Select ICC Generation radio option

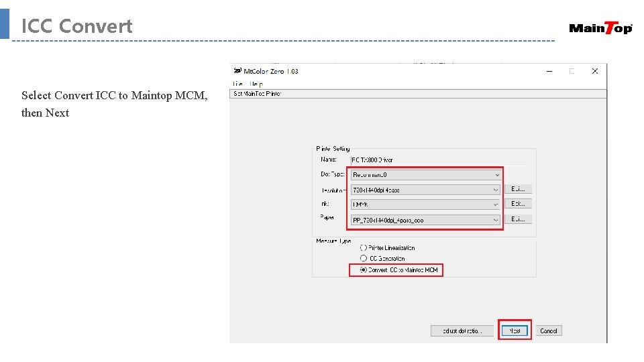[382, 259]
